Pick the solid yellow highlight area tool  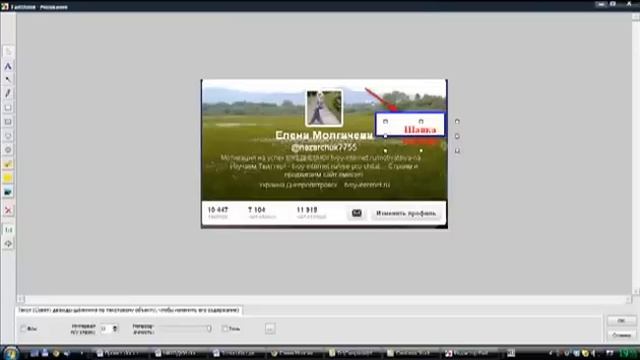tap(8, 178)
